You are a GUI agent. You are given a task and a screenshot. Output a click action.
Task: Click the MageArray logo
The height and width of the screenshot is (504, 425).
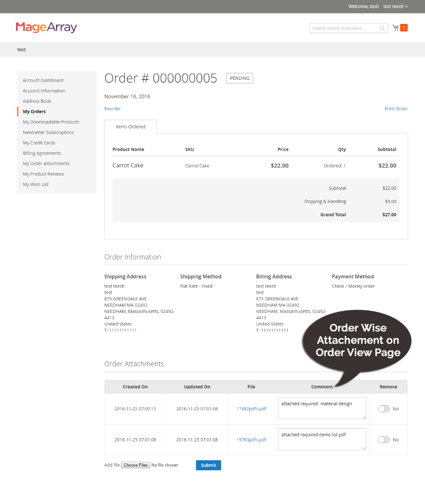coord(46,27)
